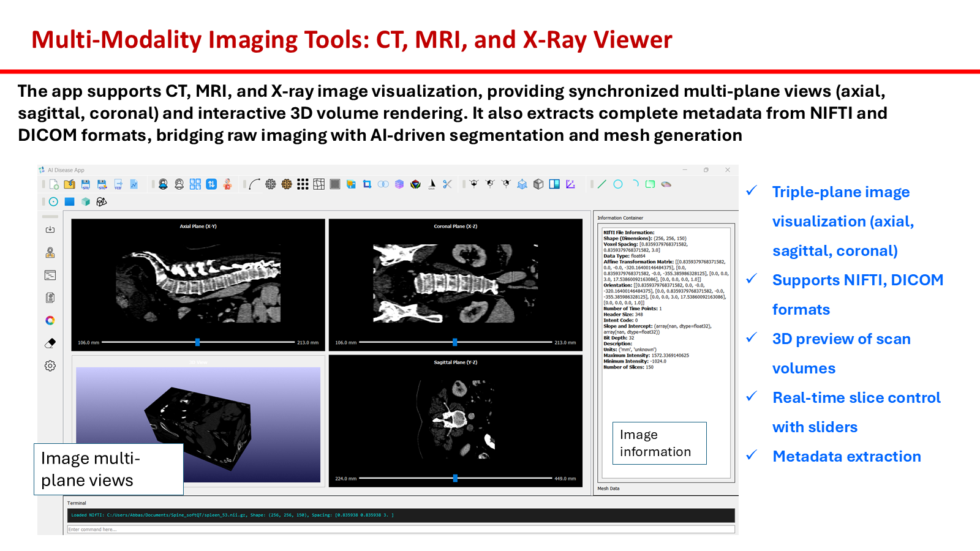Screen dimensions: 980x551
Task: Open the sidebar settings gear icon
Action: [50, 365]
